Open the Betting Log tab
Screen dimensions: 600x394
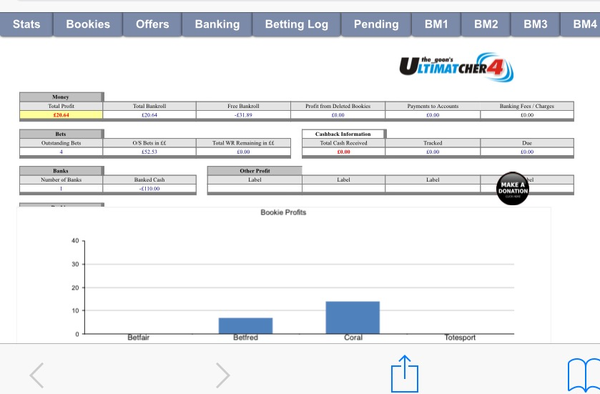(297, 24)
